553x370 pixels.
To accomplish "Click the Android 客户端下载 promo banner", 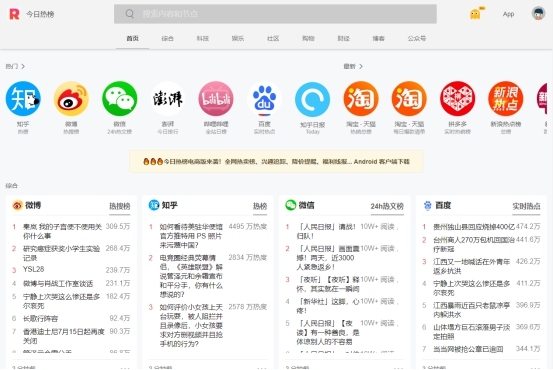I will [x=276, y=162].
